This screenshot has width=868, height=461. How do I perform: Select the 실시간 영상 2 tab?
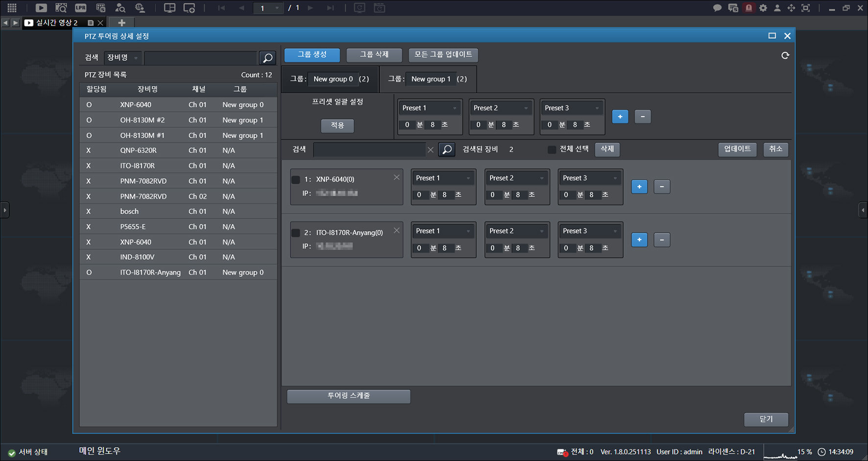(57, 23)
